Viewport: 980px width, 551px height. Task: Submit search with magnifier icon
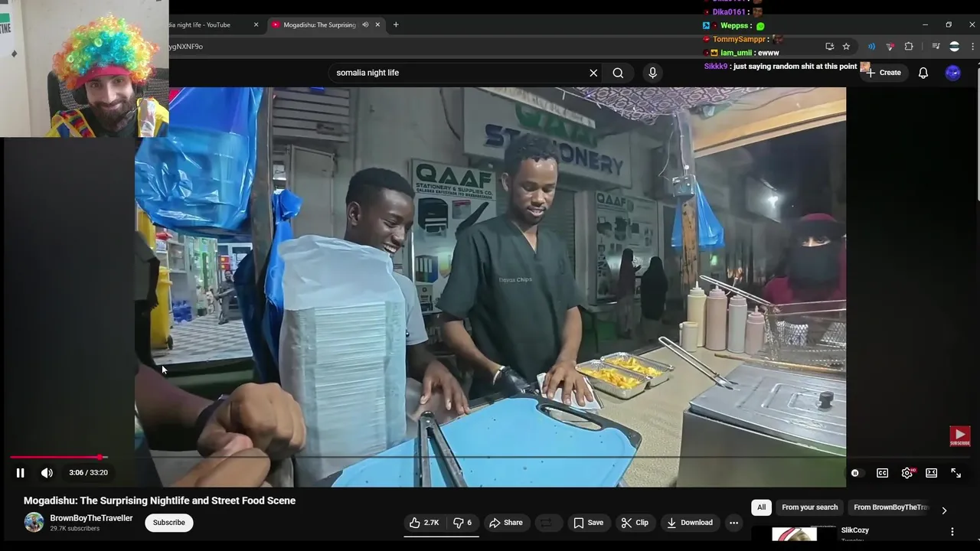coord(618,73)
